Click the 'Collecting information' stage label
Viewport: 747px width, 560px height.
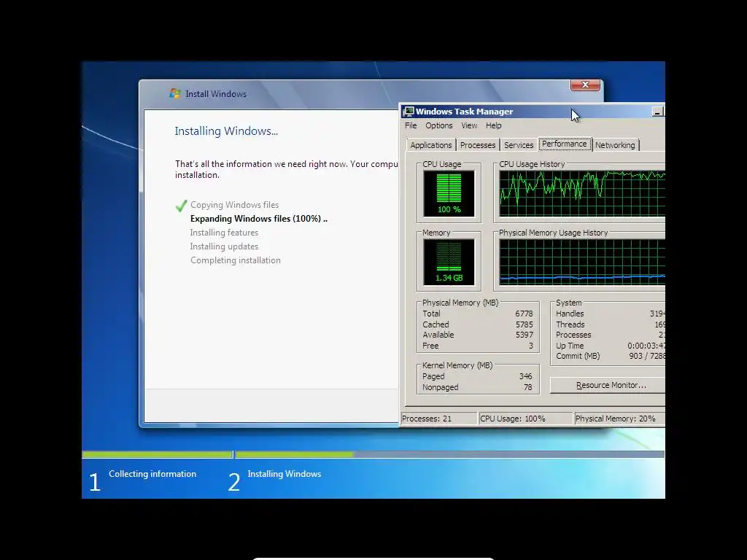pyautogui.click(x=152, y=474)
